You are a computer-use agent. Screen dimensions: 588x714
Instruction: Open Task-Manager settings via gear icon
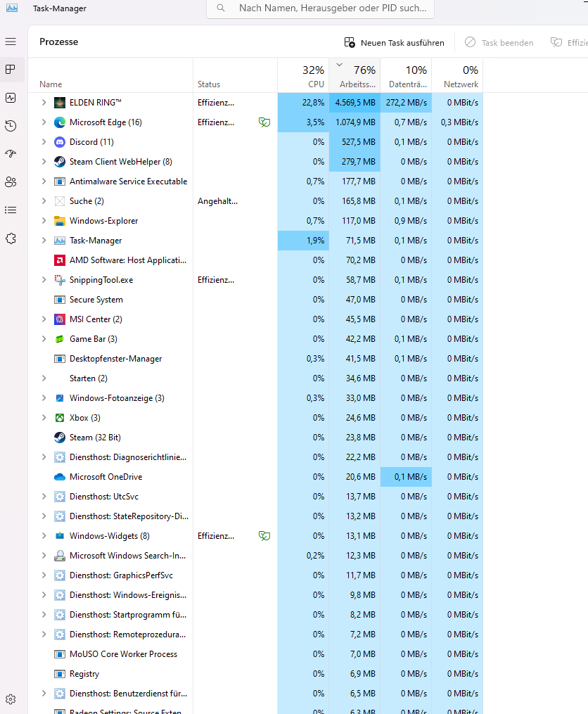(11, 699)
